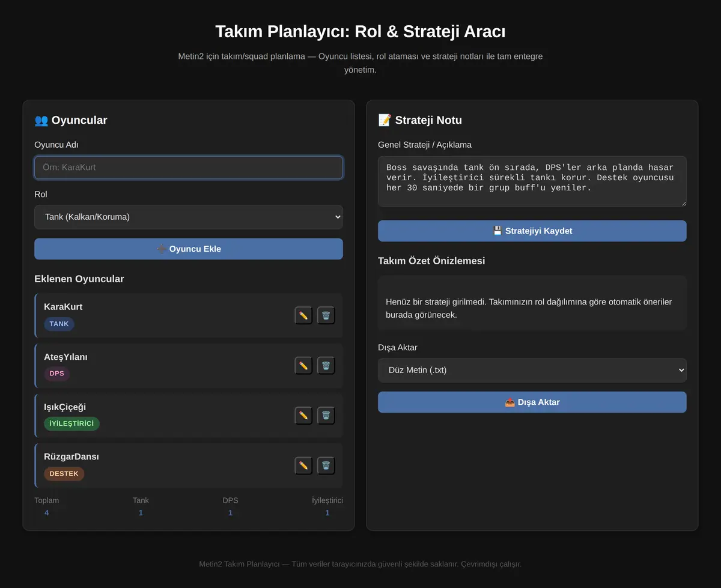Image resolution: width=721 pixels, height=588 pixels.
Task: Remove AteşYılanı with the trash icon
Action: tap(326, 365)
